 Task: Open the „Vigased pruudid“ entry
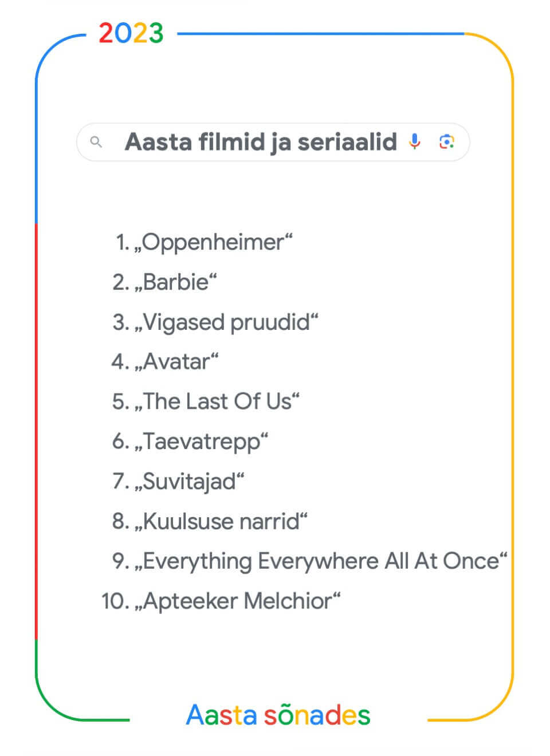(x=226, y=322)
